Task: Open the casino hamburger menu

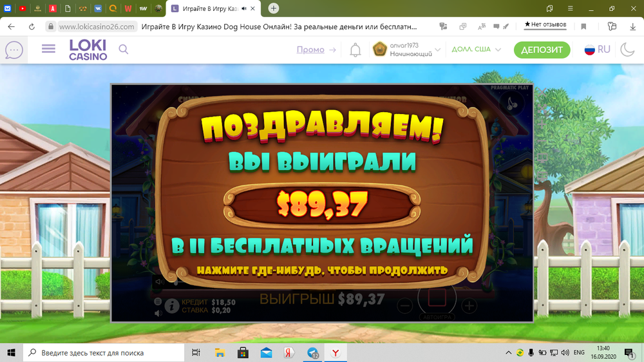Action: tap(48, 50)
